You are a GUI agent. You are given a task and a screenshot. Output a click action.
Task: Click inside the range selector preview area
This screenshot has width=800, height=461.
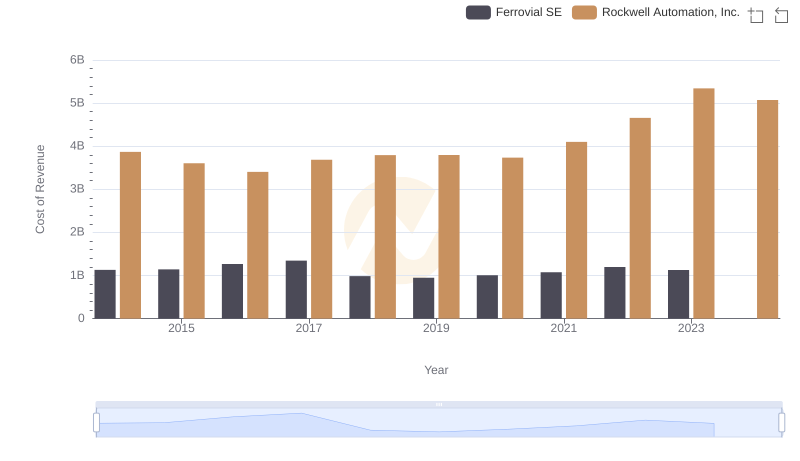(439, 425)
